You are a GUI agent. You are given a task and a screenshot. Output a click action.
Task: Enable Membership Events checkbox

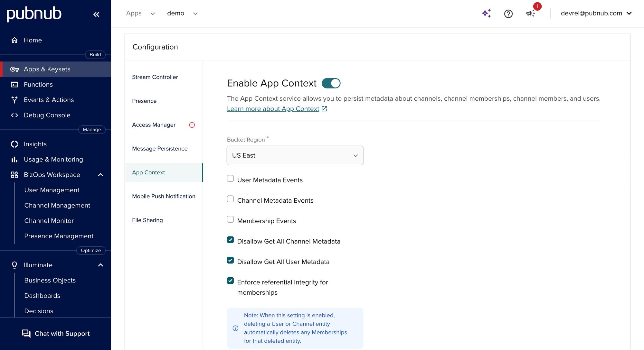(x=230, y=219)
